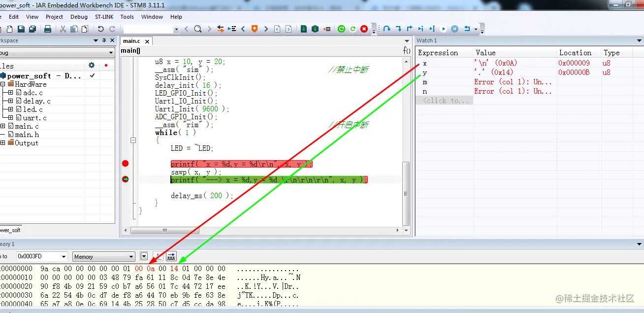Expand the adc.c tree node
The image size is (644, 313).
10,93
